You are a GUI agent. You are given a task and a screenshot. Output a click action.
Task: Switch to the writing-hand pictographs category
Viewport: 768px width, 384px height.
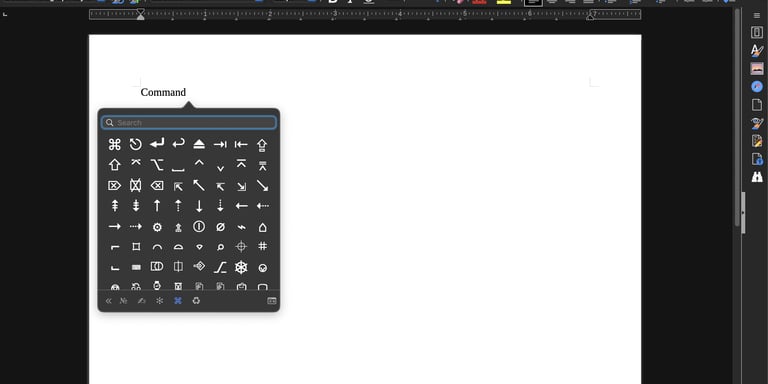(142, 301)
